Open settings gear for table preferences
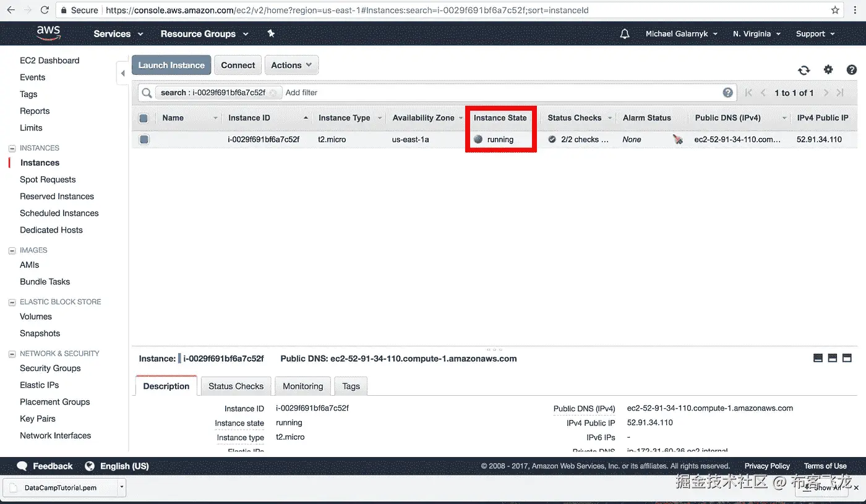 (x=828, y=70)
